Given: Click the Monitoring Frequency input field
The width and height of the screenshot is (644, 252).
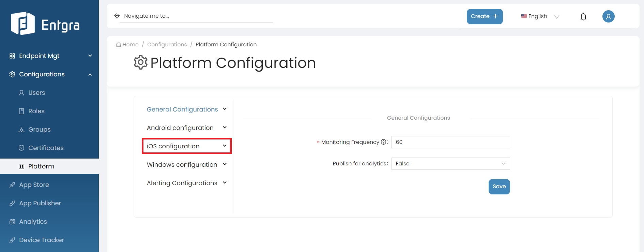Looking at the screenshot, I should pos(450,142).
